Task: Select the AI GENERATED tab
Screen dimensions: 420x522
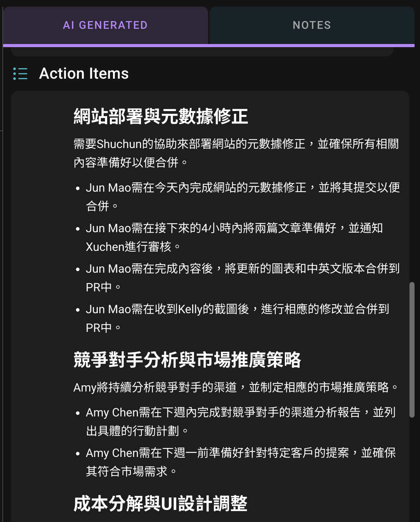Action: tap(105, 25)
